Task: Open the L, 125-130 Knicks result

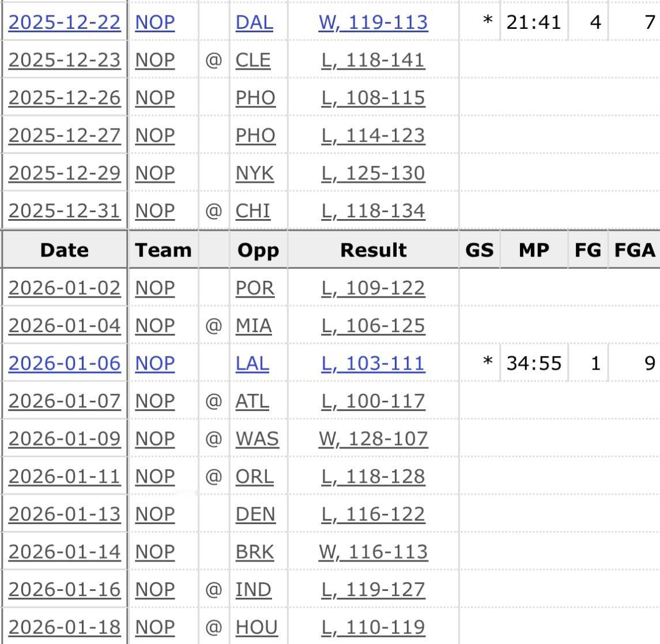Action: click(373, 173)
